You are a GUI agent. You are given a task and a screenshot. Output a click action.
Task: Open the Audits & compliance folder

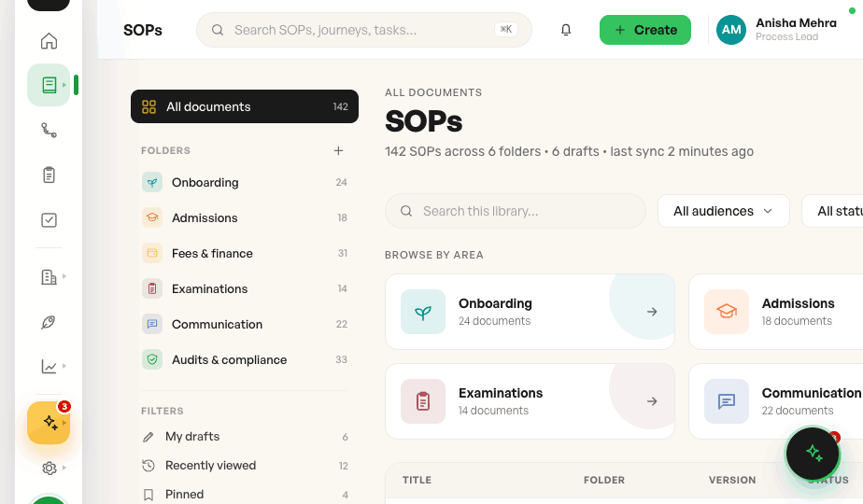(x=245, y=359)
